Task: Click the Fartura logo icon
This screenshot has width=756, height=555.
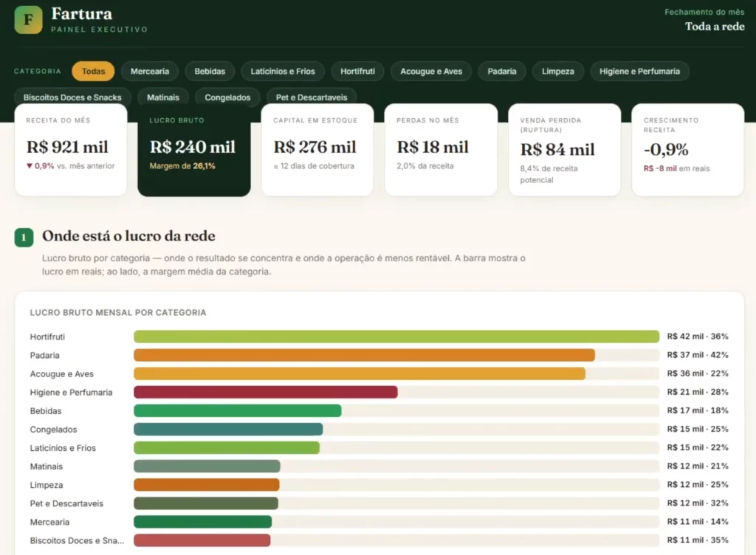Action: (x=29, y=20)
